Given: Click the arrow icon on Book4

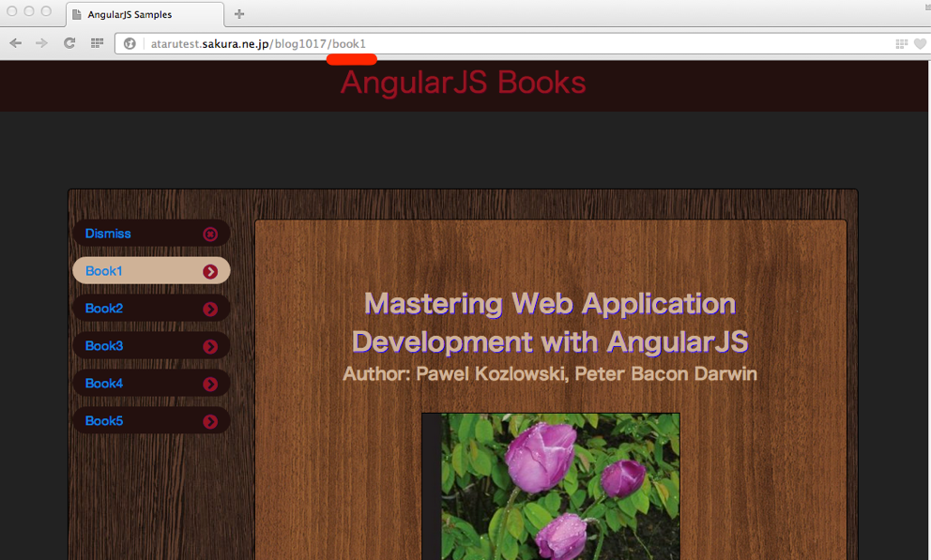Looking at the screenshot, I should [210, 384].
